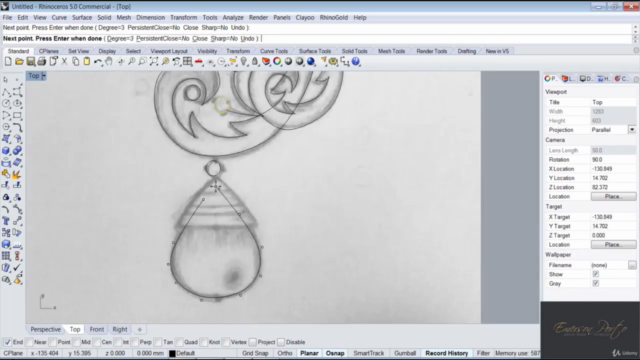Toggle Gumball in the status bar
Viewport: 640px width, 360px height.
(x=405, y=353)
